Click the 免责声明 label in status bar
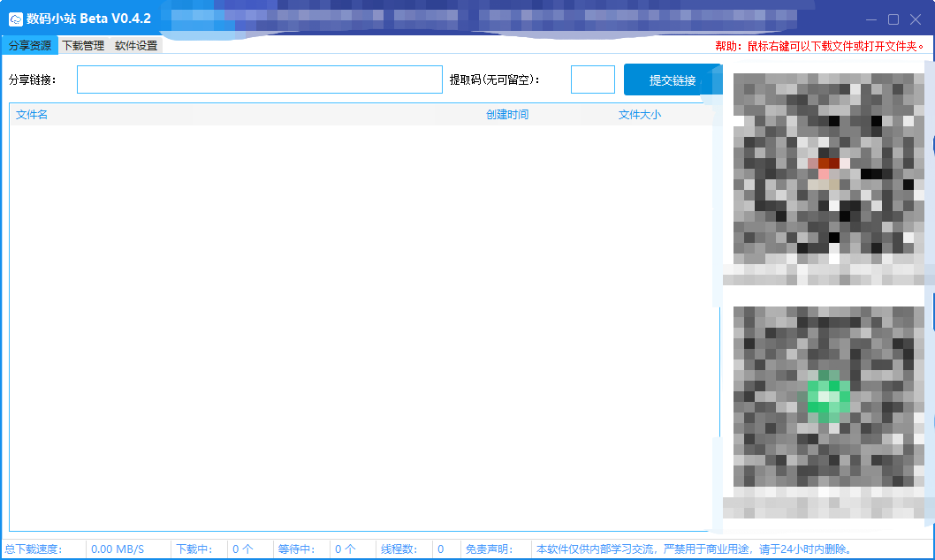This screenshot has height=560, width=935. click(x=489, y=549)
